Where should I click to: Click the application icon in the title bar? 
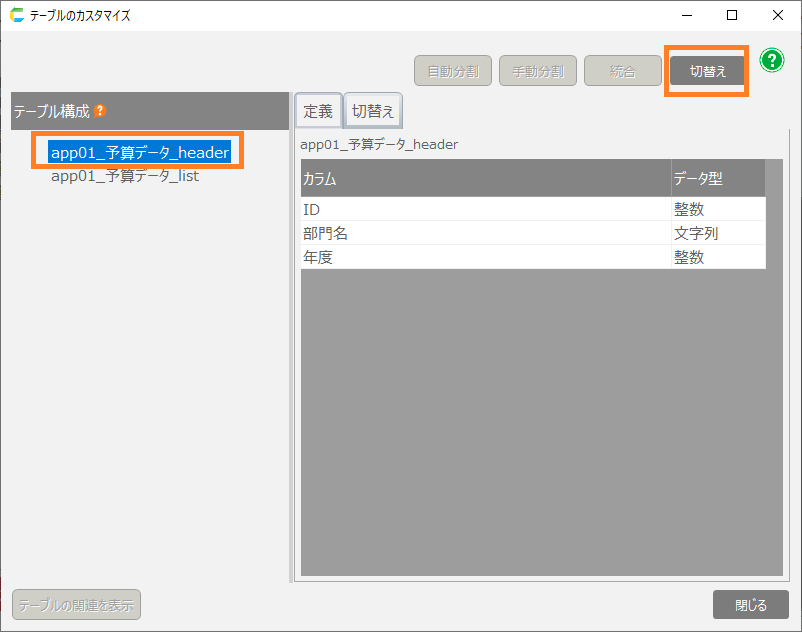click(16, 16)
